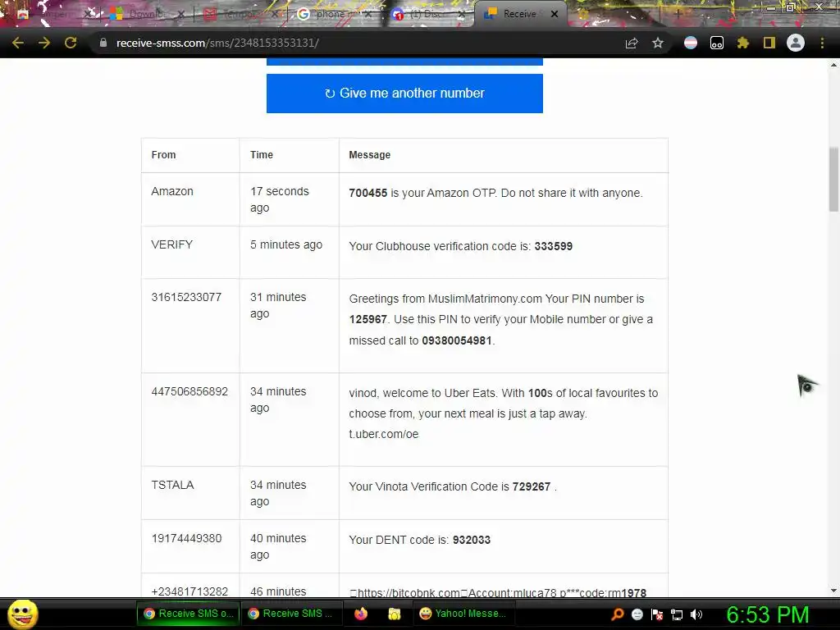Select sender number +23481713282

189,591
